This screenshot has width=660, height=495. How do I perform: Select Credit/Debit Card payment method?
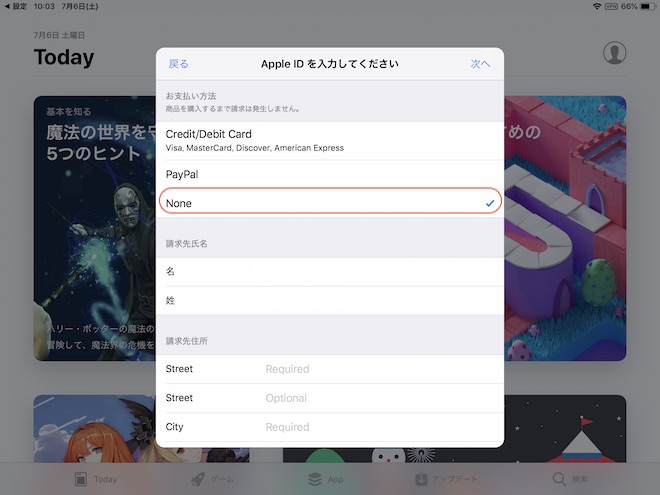[330, 141]
